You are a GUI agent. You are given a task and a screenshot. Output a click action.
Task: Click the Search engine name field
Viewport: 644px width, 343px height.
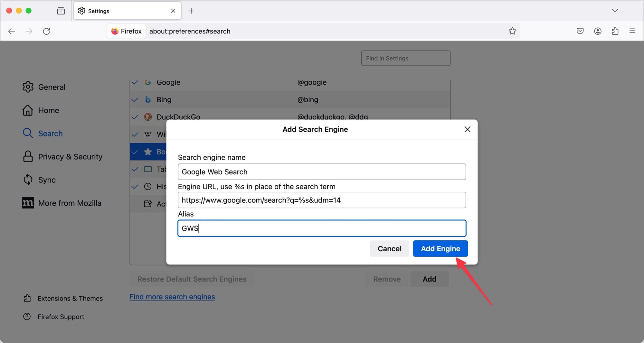pyautogui.click(x=322, y=172)
